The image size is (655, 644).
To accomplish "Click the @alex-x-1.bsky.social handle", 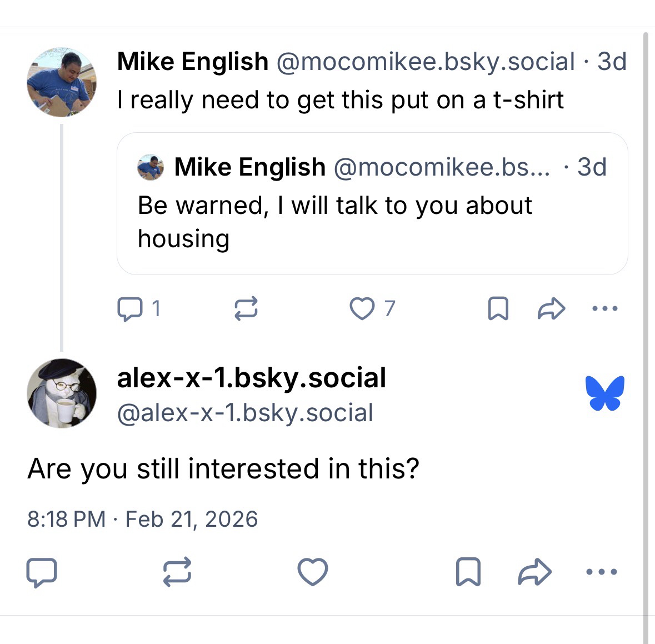I will [x=245, y=413].
